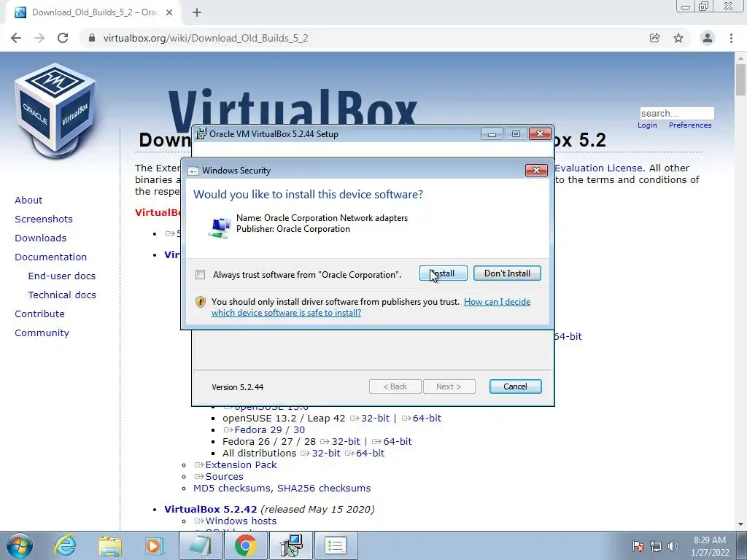Click Install in Windows Security dialog
Screen dimensions: 747x560
pos(443,273)
